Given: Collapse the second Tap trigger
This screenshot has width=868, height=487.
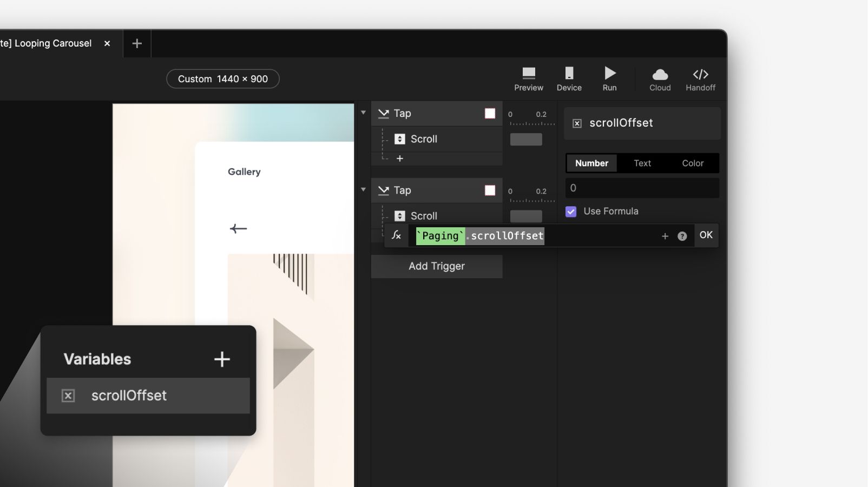Looking at the screenshot, I should 364,190.
